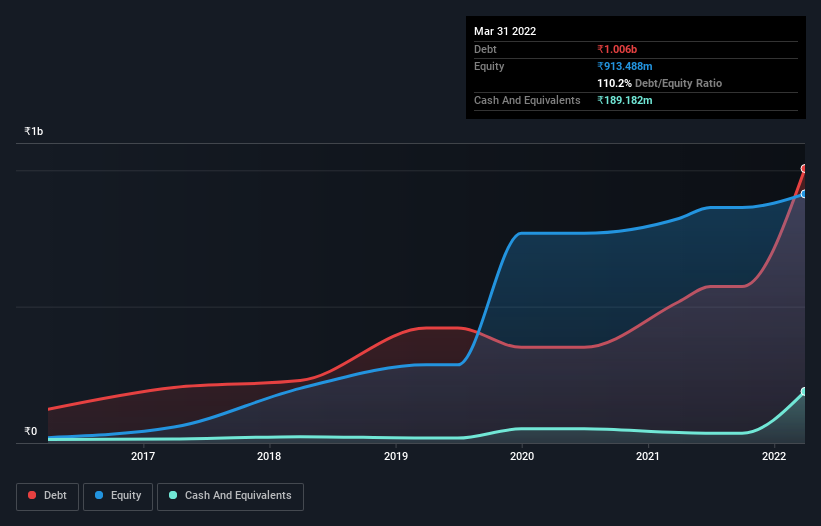The image size is (821, 526).
Task: Click the Cash And Equivalents tooltip label
Action: pos(527,100)
